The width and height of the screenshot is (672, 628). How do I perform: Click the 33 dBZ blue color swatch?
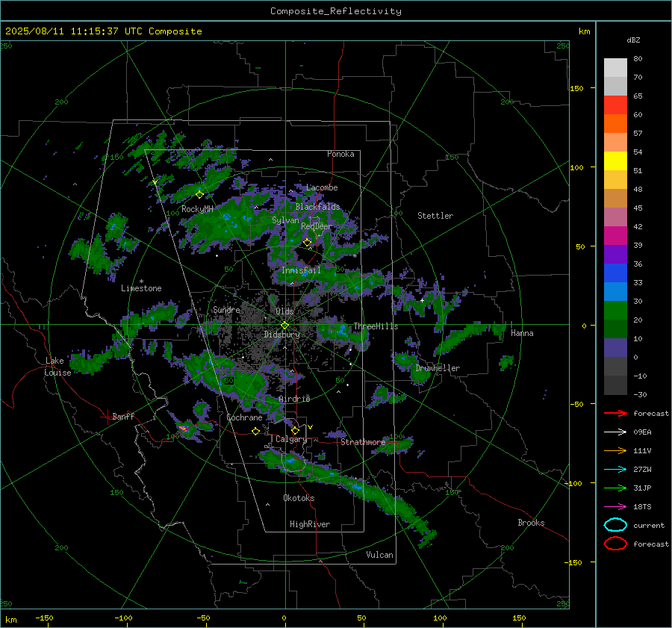(615, 273)
